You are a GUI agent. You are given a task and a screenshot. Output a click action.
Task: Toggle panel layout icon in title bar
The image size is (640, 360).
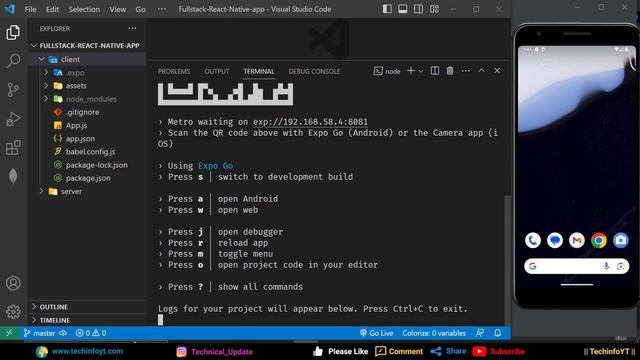coord(402,9)
